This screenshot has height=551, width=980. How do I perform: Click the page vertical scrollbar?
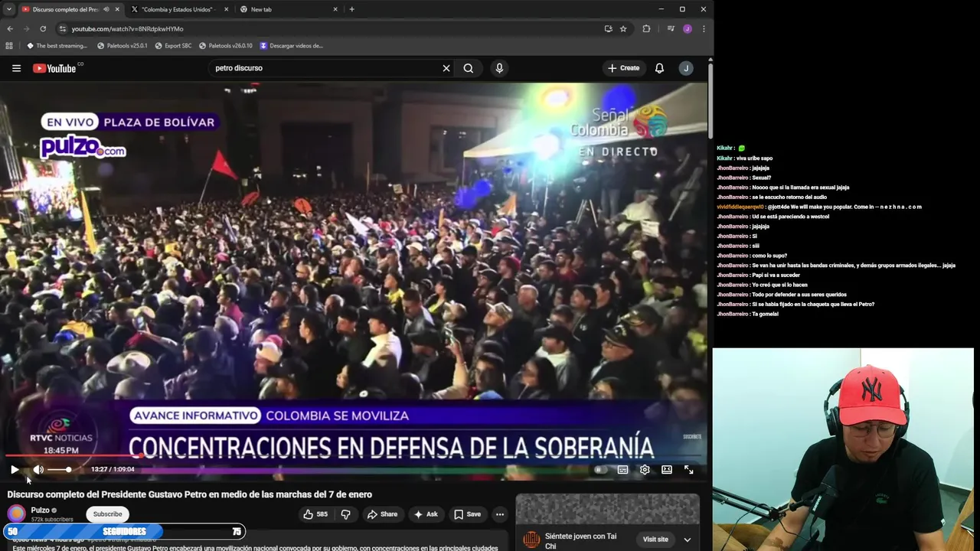[x=710, y=99]
